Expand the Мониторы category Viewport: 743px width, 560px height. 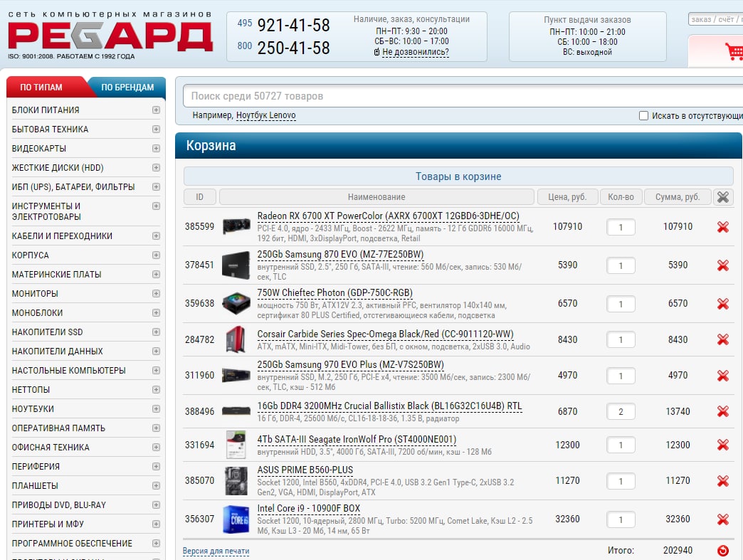pos(156,294)
